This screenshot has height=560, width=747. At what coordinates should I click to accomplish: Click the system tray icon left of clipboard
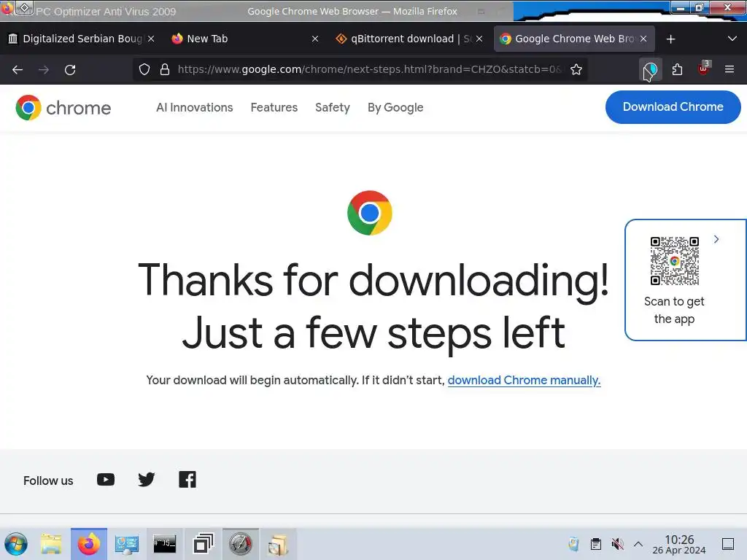click(x=573, y=544)
